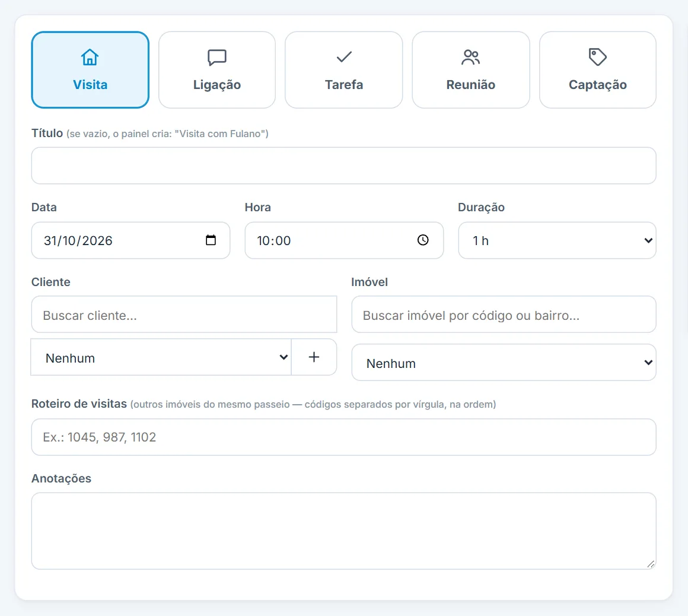
Task: Select the Reunião activity type
Action: click(471, 70)
